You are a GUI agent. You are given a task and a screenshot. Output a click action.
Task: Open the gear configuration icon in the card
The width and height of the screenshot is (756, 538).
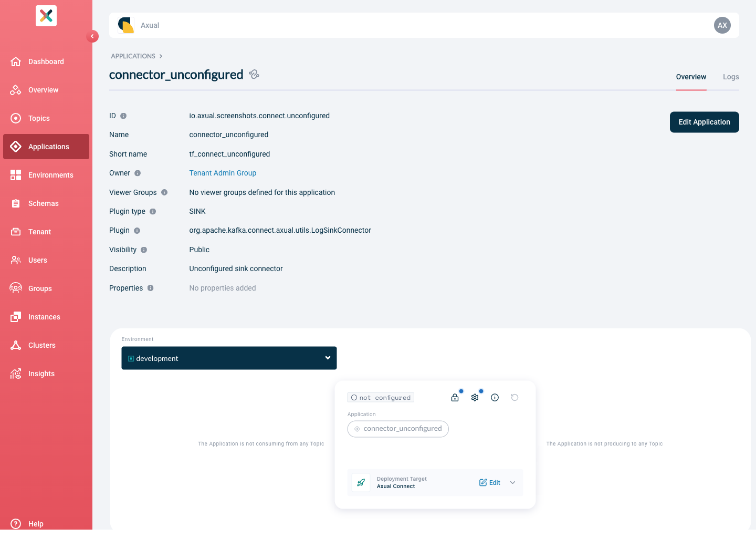pos(475,398)
